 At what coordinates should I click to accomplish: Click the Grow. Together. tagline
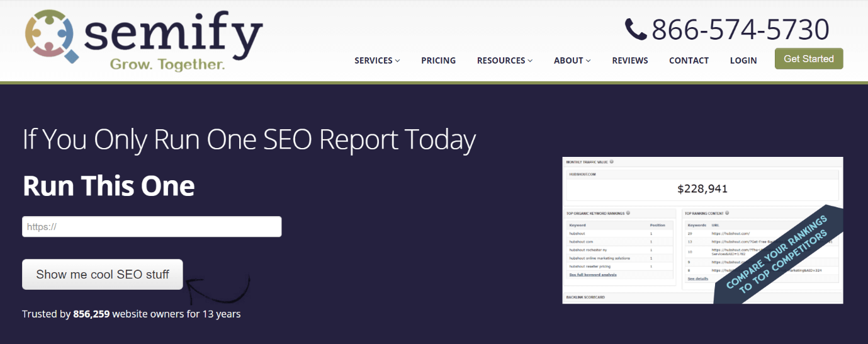click(167, 64)
